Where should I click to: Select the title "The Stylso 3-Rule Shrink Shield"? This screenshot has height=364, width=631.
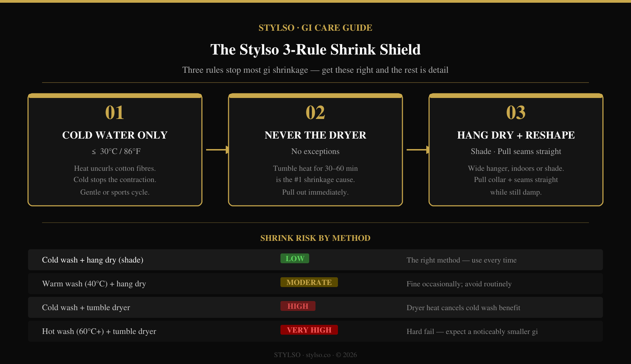pyautogui.click(x=315, y=50)
